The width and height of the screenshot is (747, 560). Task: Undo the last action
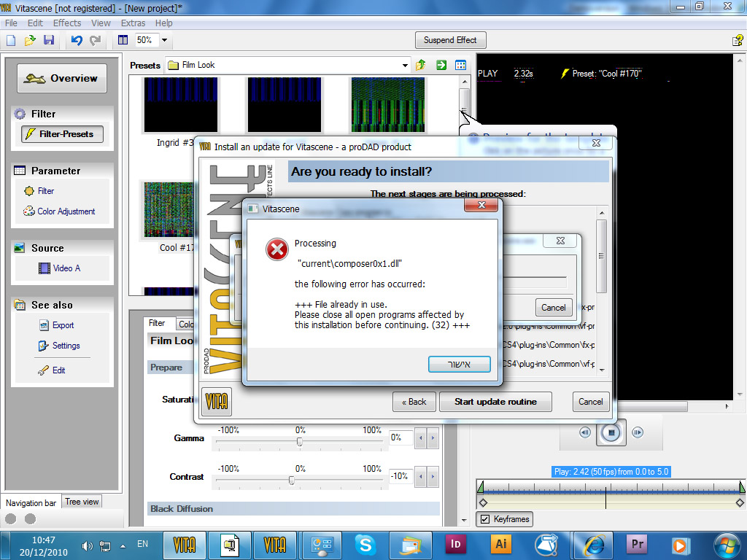click(77, 40)
